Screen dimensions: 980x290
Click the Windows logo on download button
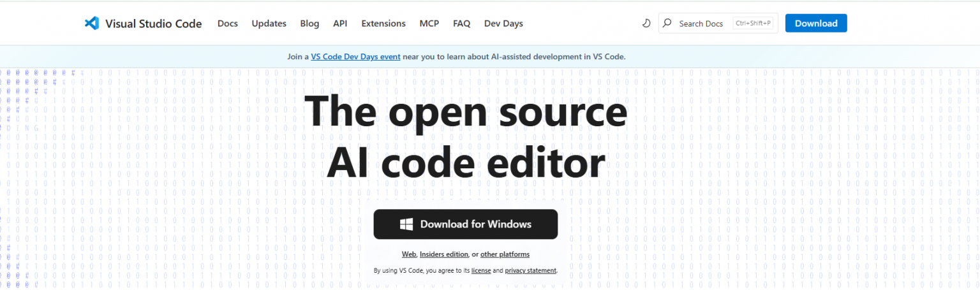(x=406, y=224)
